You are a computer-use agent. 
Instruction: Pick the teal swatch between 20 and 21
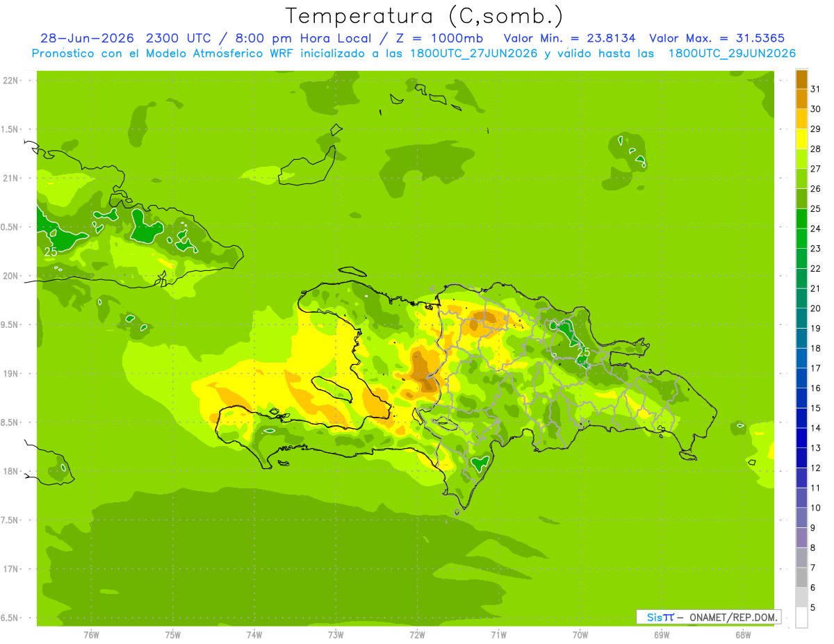(801, 299)
